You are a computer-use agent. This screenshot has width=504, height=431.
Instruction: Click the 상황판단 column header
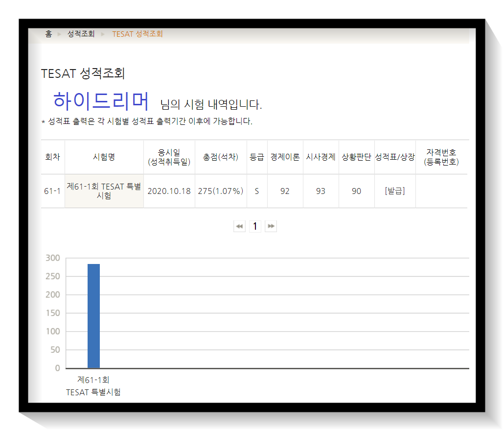point(356,157)
